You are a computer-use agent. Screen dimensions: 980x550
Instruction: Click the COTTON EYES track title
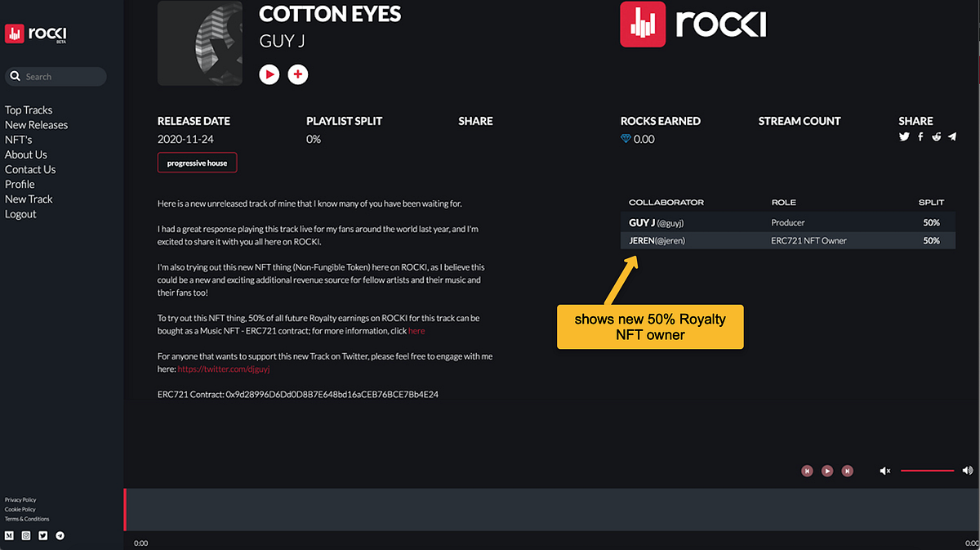[x=330, y=14]
